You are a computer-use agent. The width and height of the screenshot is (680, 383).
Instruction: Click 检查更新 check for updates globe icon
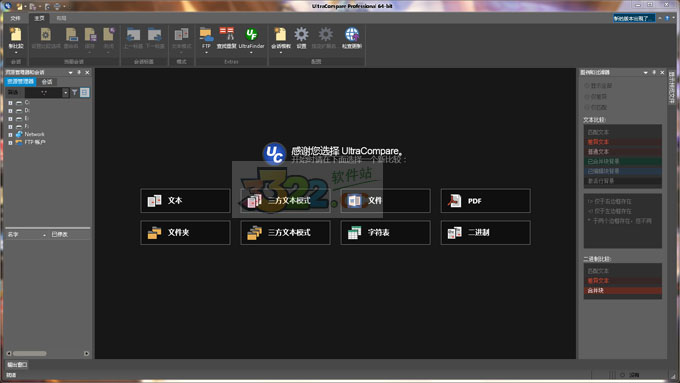click(352, 35)
